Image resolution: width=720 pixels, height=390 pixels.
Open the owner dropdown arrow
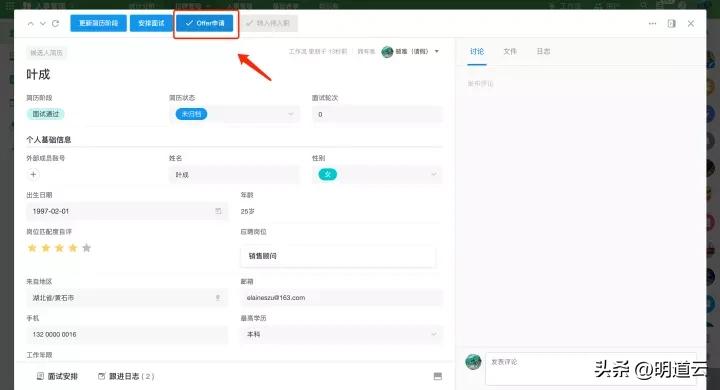point(437,51)
